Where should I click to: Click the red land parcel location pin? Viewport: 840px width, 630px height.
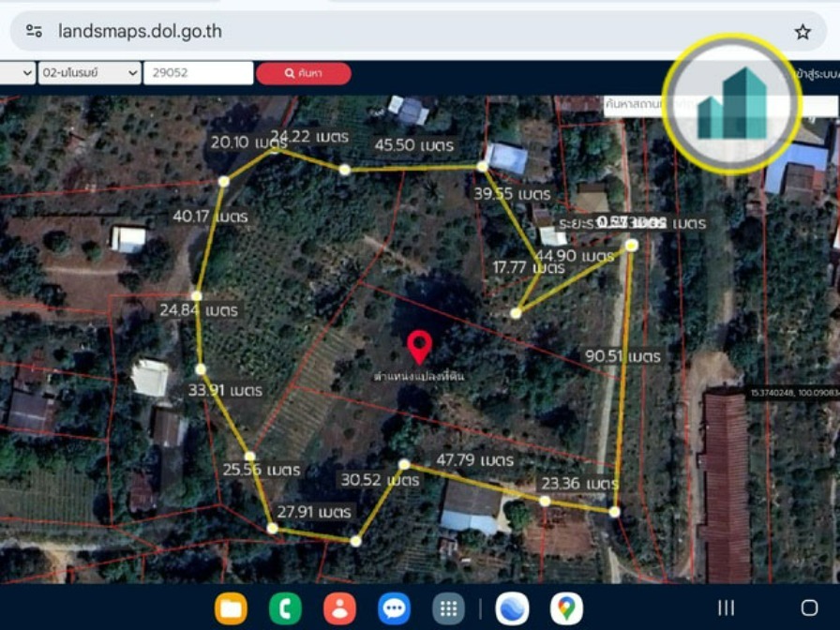[419, 346]
